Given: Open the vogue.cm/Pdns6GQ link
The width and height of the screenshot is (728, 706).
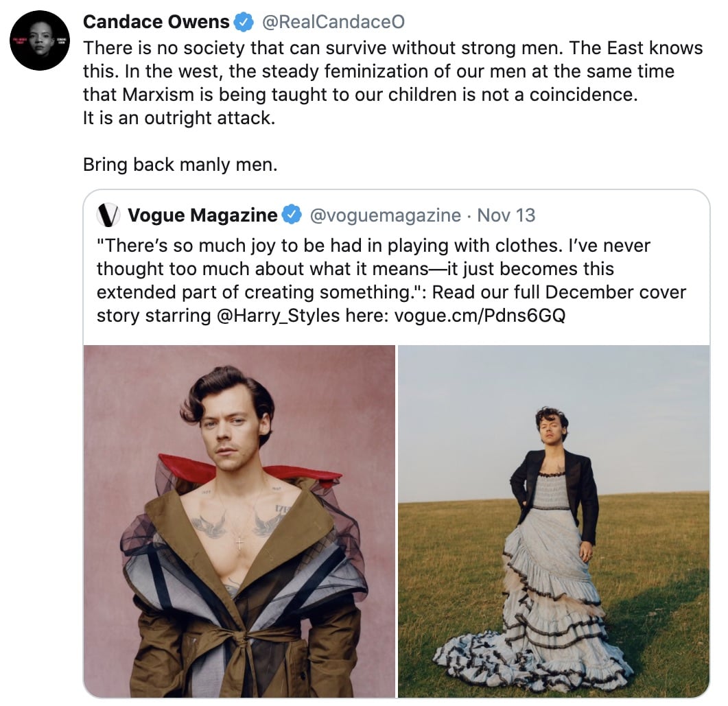Looking at the screenshot, I should 480,316.
